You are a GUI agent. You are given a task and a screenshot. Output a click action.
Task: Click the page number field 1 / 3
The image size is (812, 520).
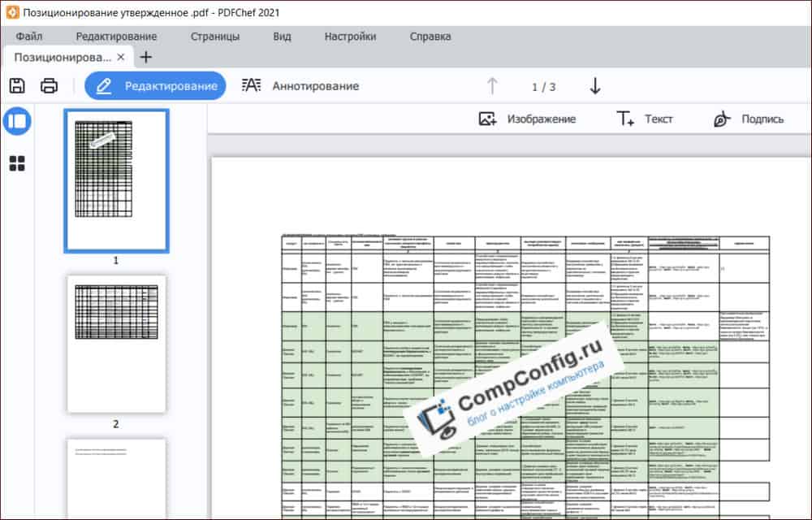(543, 87)
